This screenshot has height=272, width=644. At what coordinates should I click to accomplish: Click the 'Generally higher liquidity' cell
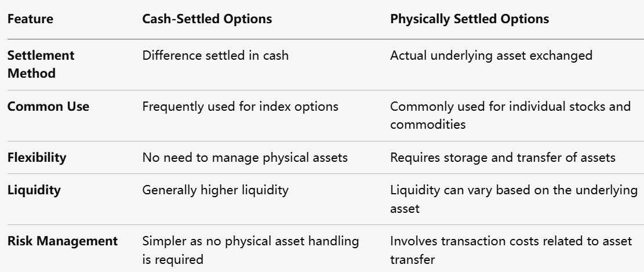tap(215, 190)
